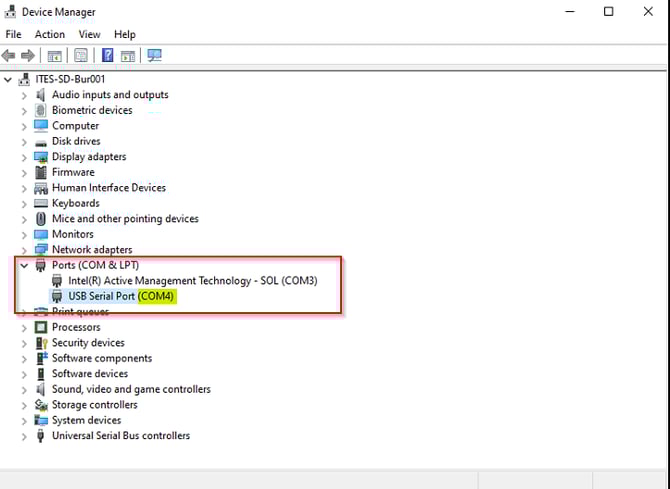
Task: Collapse the Ports (COM & LPT) node
Action: coord(24,265)
